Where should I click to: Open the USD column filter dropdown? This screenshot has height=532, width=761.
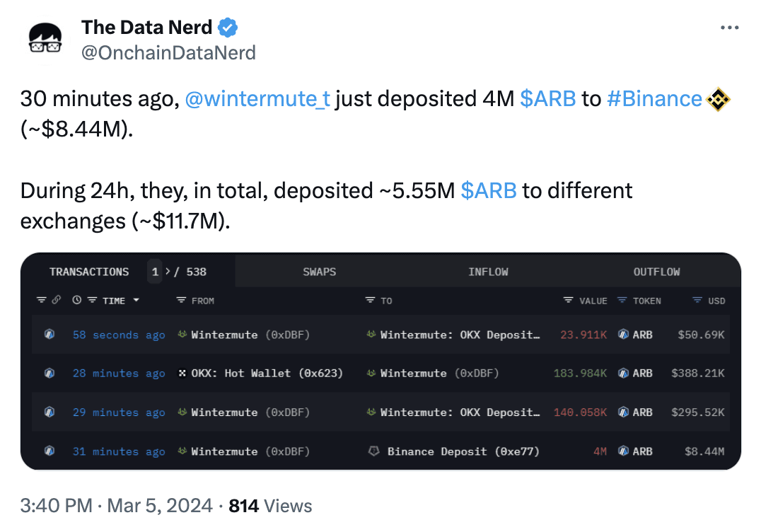click(x=698, y=300)
